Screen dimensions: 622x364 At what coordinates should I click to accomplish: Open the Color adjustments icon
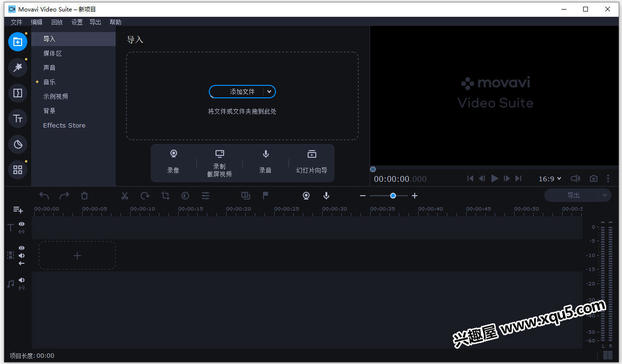(185, 196)
